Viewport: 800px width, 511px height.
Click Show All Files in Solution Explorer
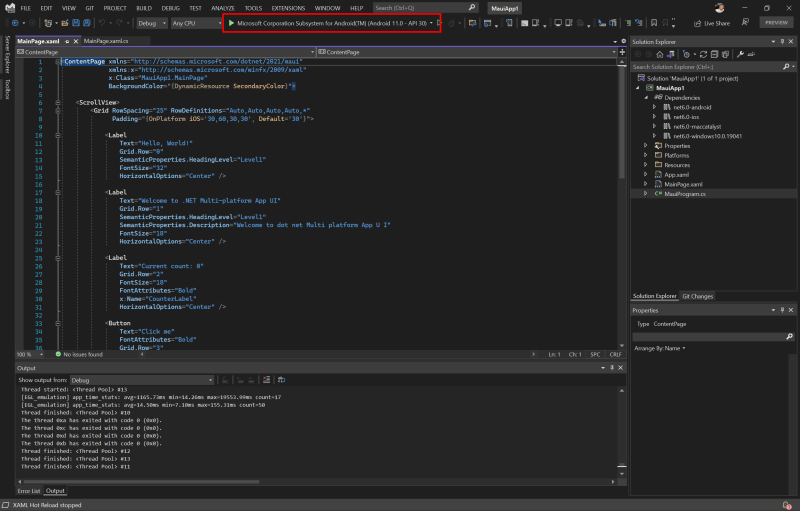(x=725, y=54)
